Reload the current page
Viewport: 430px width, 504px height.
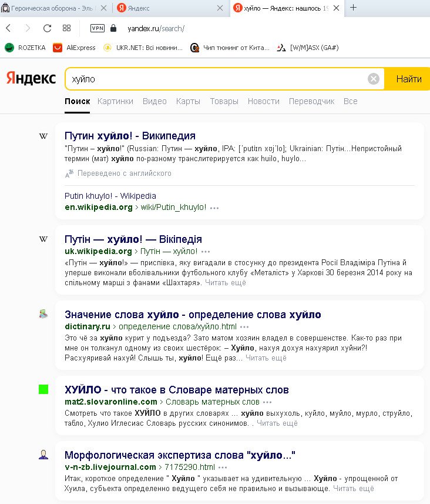click(48, 28)
